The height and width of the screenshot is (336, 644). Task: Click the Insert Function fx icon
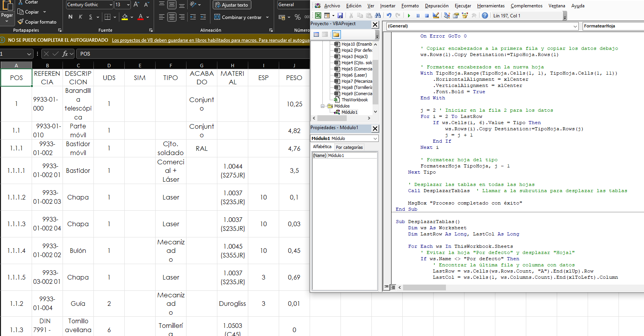[65, 54]
